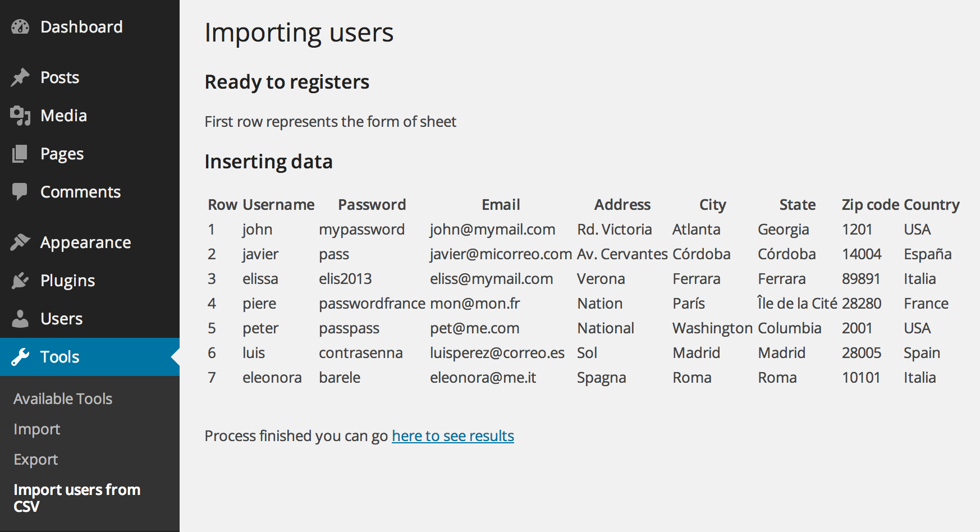Go to the Appearance menu
Image resolution: width=980 pixels, height=532 pixels.
85,242
